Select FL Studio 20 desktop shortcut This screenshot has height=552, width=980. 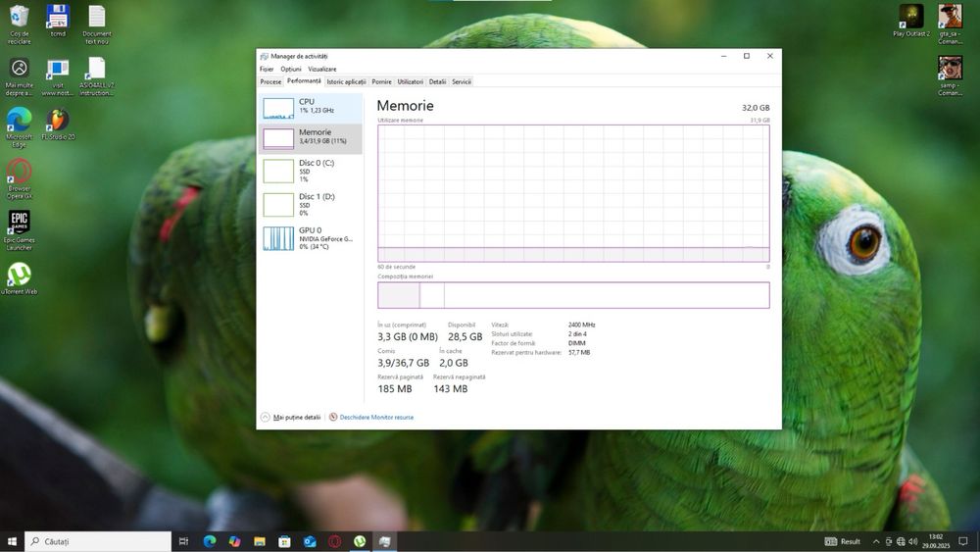pyautogui.click(x=58, y=124)
